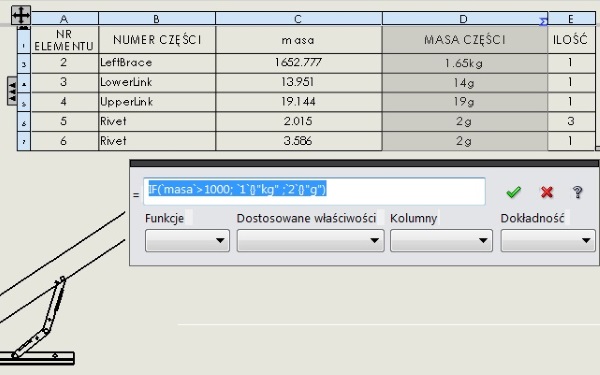Image resolution: width=600 pixels, height=375 pixels.
Task: Open the Funkcje dropdown
Action: (x=187, y=241)
